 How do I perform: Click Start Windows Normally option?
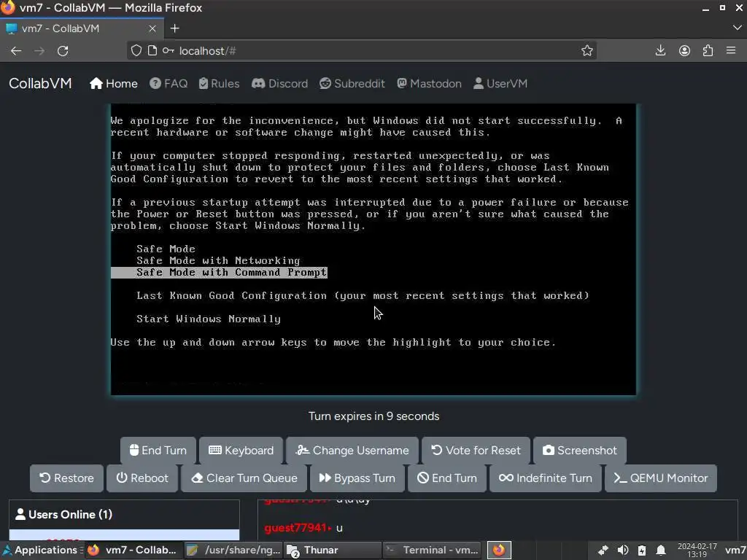[x=209, y=319]
